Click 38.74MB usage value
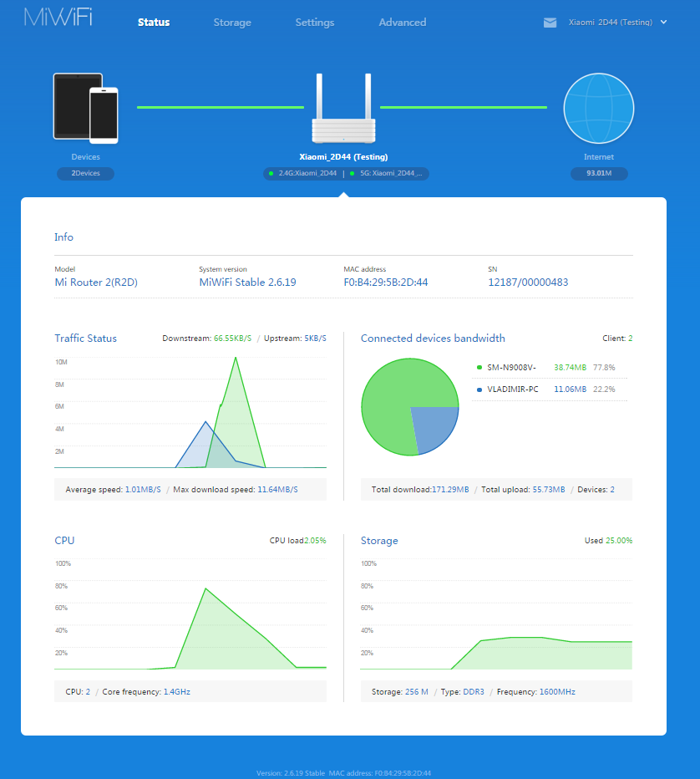Viewport: 700px width, 779px height. [570, 368]
